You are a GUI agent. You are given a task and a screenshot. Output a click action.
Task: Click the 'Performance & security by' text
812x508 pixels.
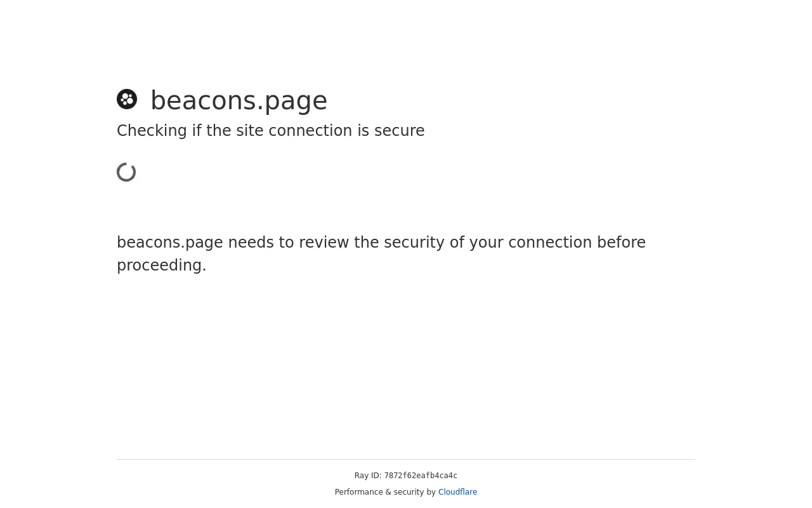pyautogui.click(x=385, y=492)
